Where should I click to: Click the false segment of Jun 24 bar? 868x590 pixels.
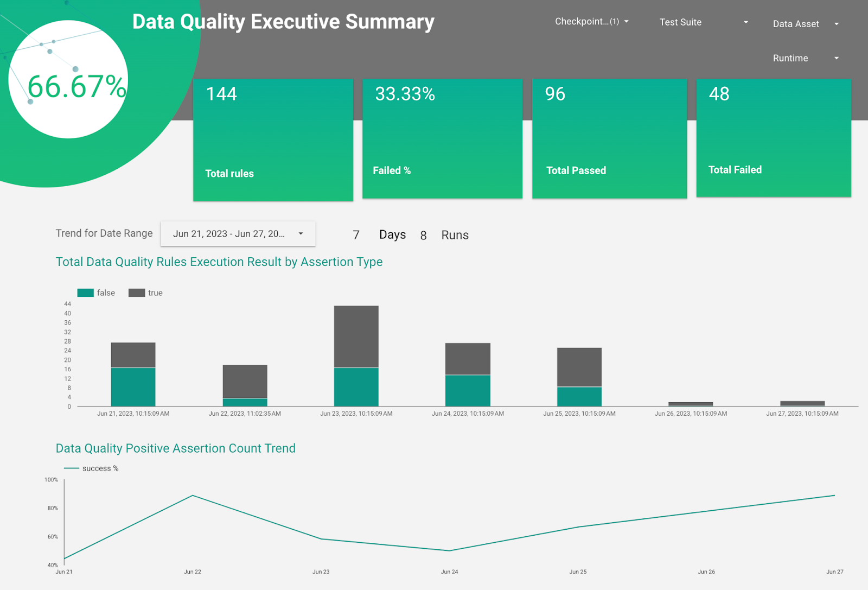click(468, 391)
